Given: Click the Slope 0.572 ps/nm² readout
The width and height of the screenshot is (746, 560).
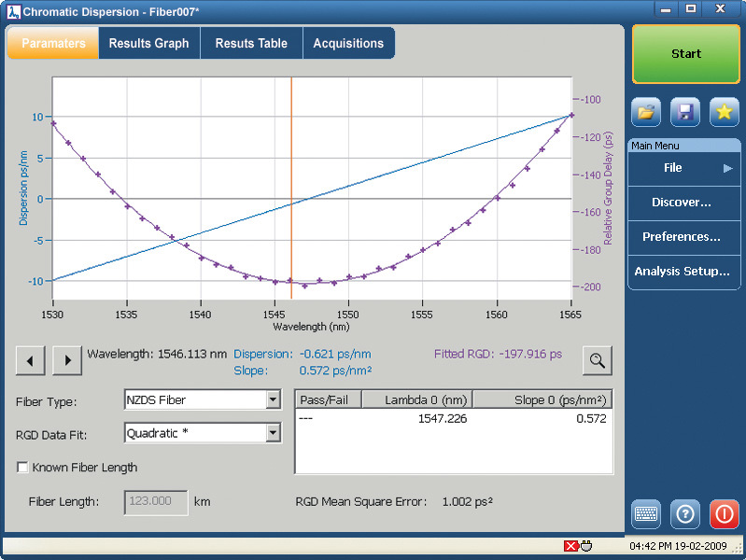Looking at the screenshot, I should pyautogui.click(x=335, y=371).
